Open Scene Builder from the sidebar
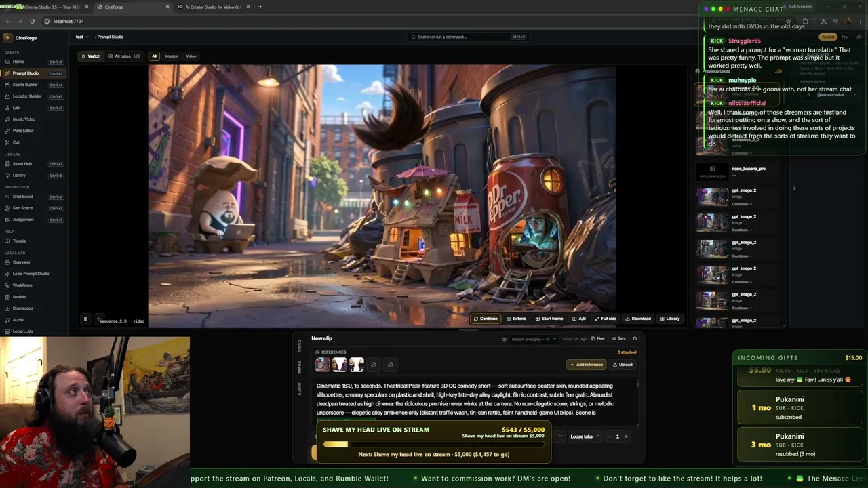868x488 pixels. pos(34,85)
